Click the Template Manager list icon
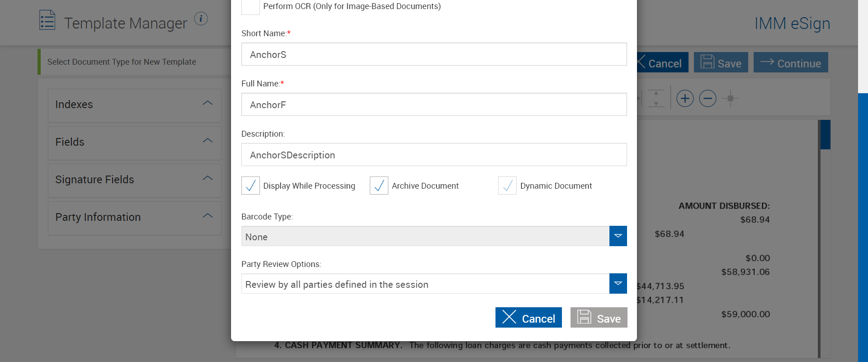Viewport: 868px width, 362px height. click(x=47, y=20)
